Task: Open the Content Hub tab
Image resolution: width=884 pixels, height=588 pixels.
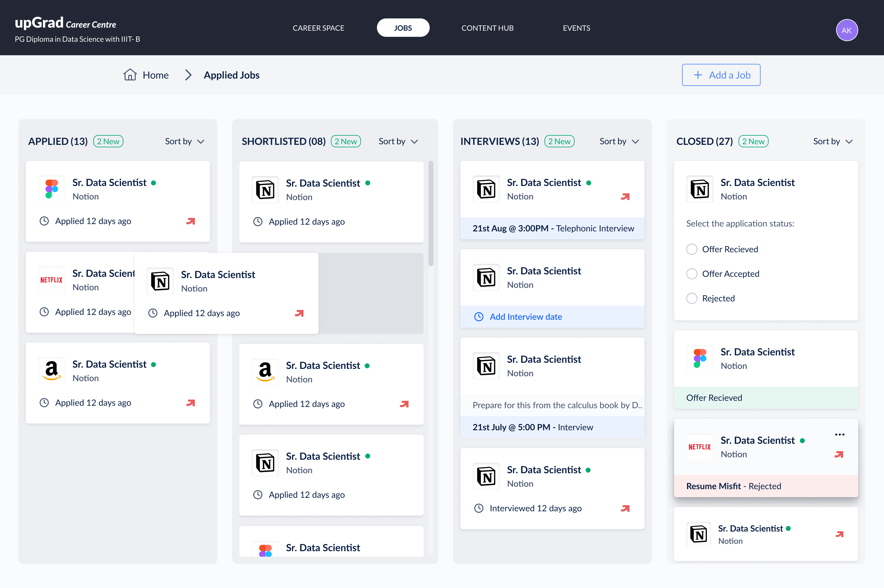Action: click(x=487, y=28)
